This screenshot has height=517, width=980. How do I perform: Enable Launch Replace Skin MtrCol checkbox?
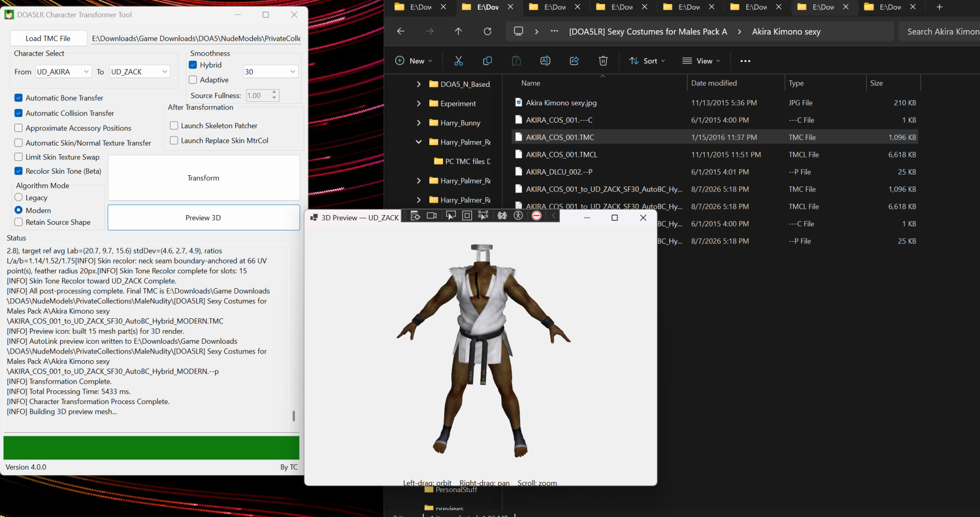point(174,140)
